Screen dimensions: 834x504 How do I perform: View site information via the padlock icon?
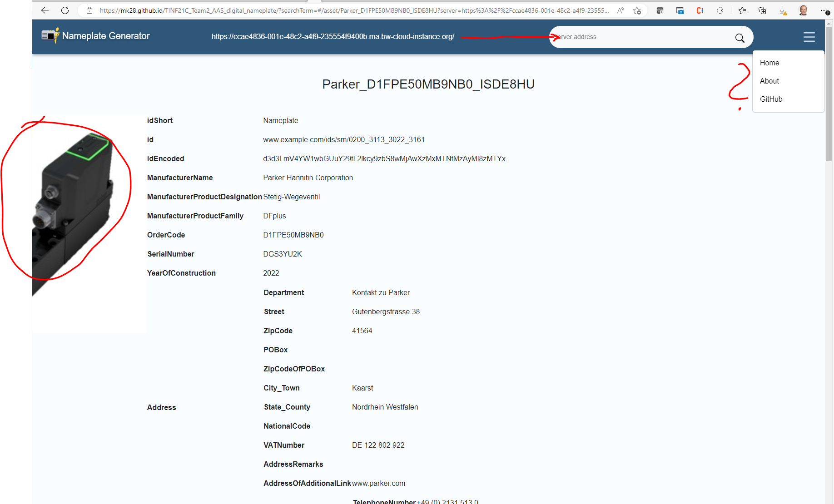click(x=89, y=10)
